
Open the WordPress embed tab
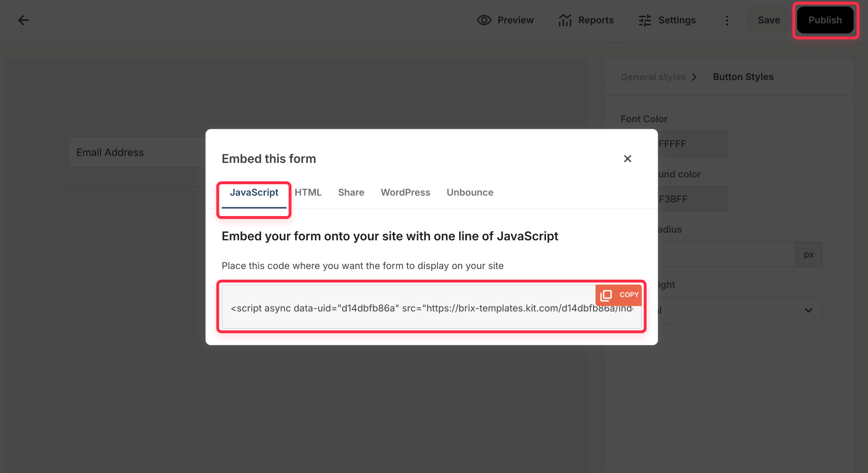pyautogui.click(x=406, y=192)
